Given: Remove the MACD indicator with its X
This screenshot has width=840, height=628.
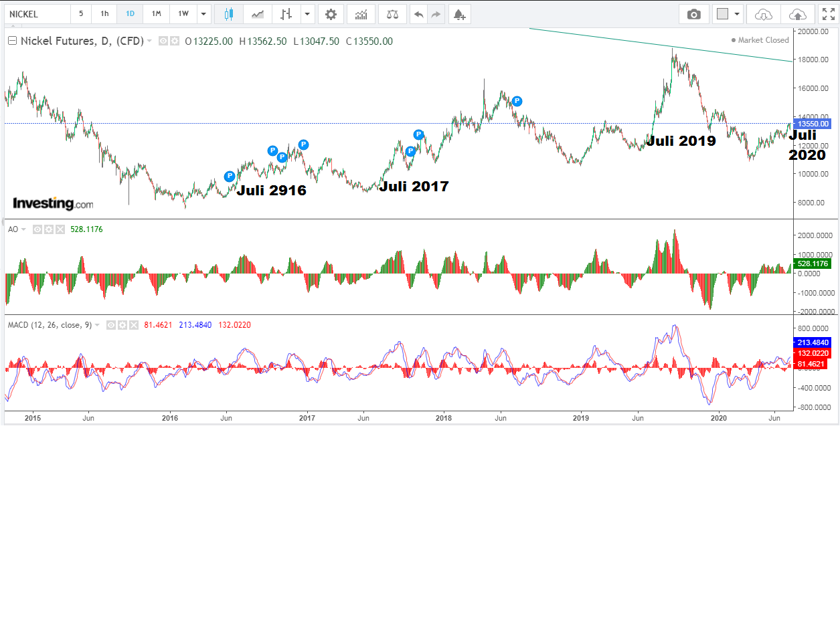Looking at the screenshot, I should coord(134,325).
